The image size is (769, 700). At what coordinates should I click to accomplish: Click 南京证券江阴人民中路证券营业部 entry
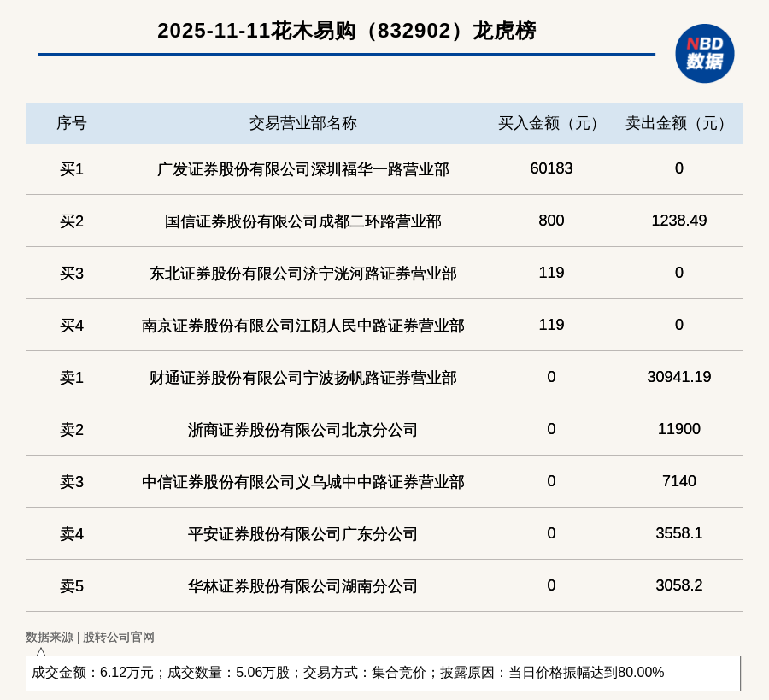(x=302, y=326)
